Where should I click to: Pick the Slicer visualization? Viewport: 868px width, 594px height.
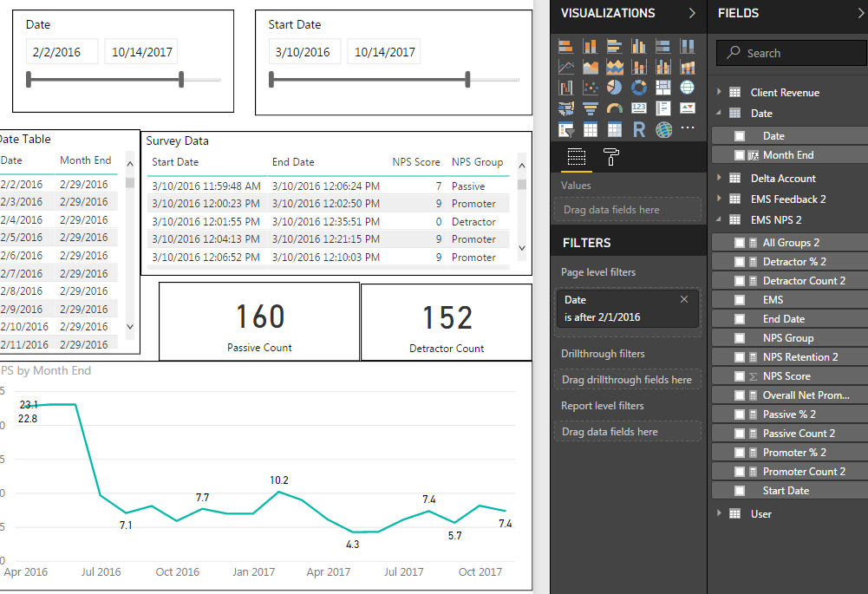point(565,129)
